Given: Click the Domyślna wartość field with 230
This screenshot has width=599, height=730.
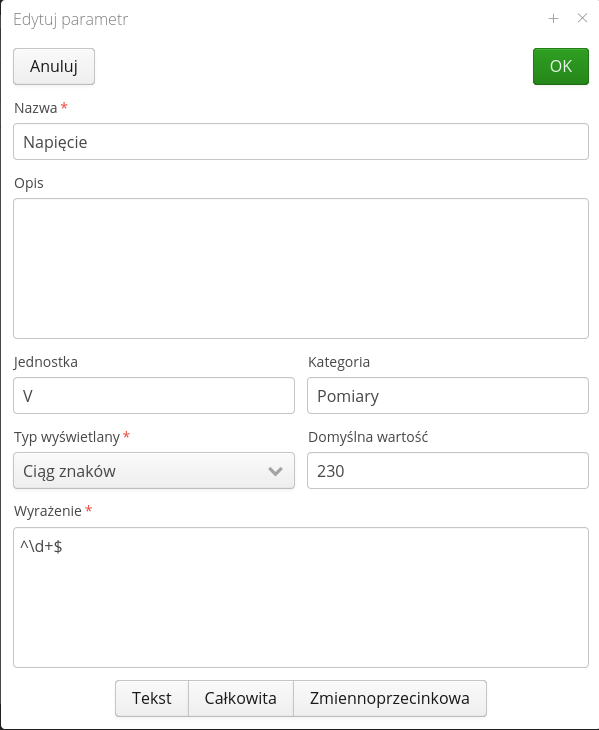Looking at the screenshot, I should [448, 471].
